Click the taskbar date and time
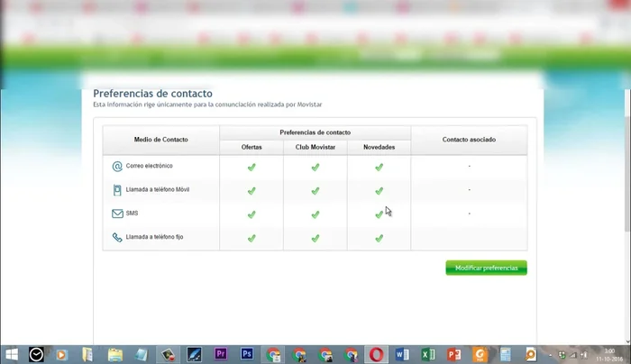Screen dimensions: 631x364 tap(608, 355)
